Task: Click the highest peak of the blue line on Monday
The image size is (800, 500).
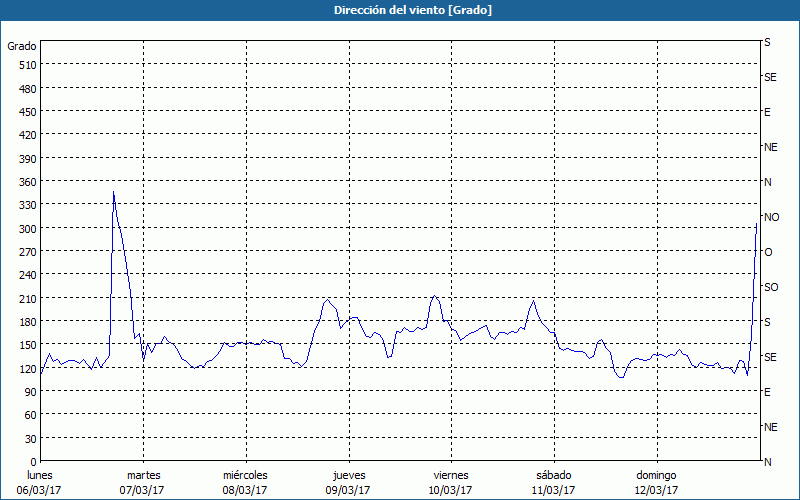Action: click(x=113, y=193)
